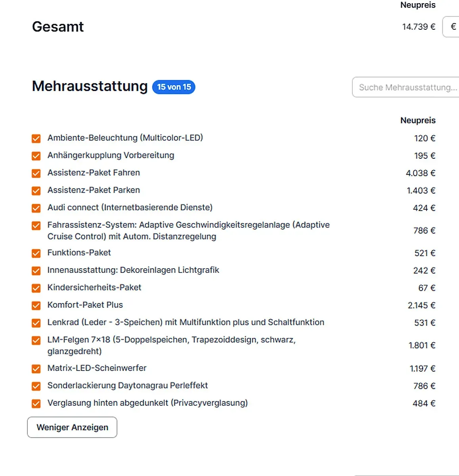
Task: Click the 15 von 15 badge
Action: pos(174,87)
